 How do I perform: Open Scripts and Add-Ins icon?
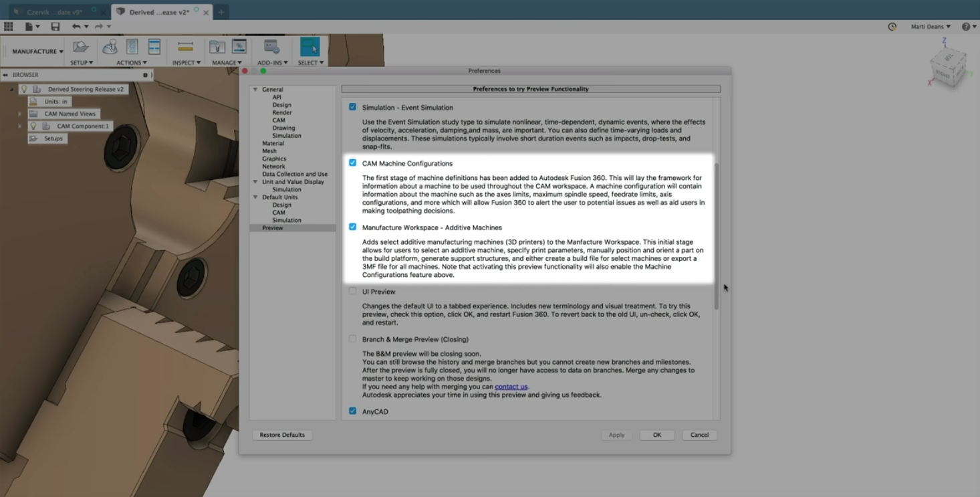pos(271,47)
